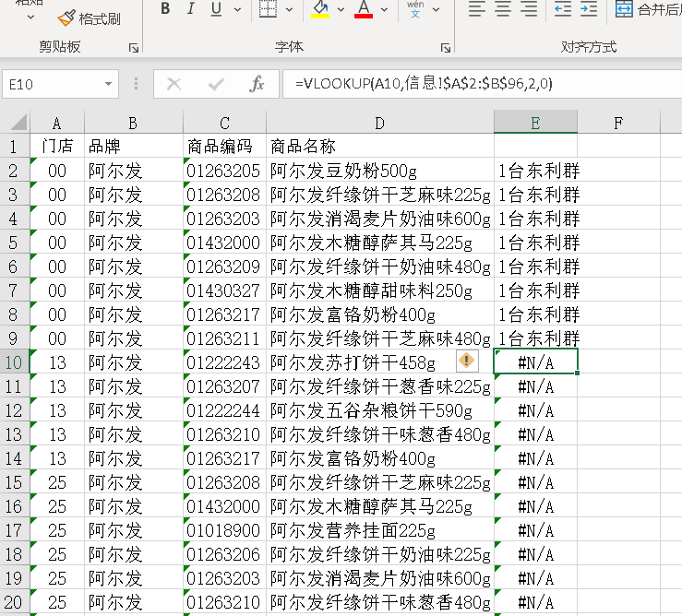Open font color dropdown arrow
Viewport: 682px width, 616px height.
(x=384, y=9)
